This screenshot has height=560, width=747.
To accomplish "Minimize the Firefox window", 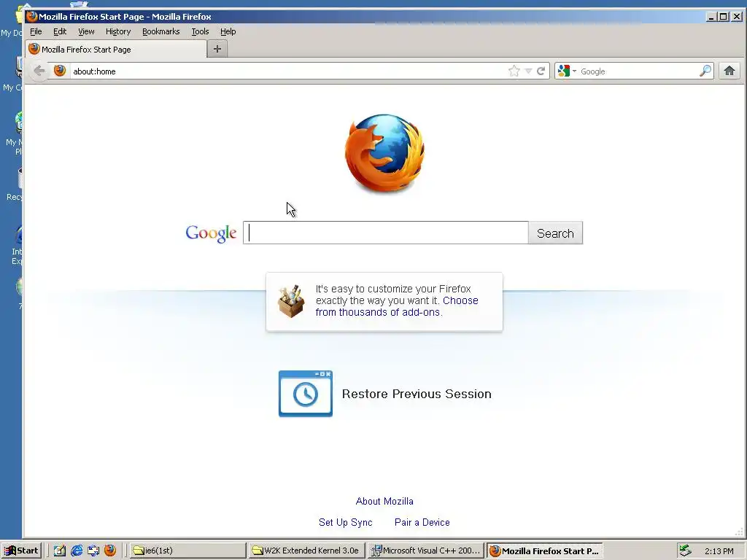I will click(711, 17).
